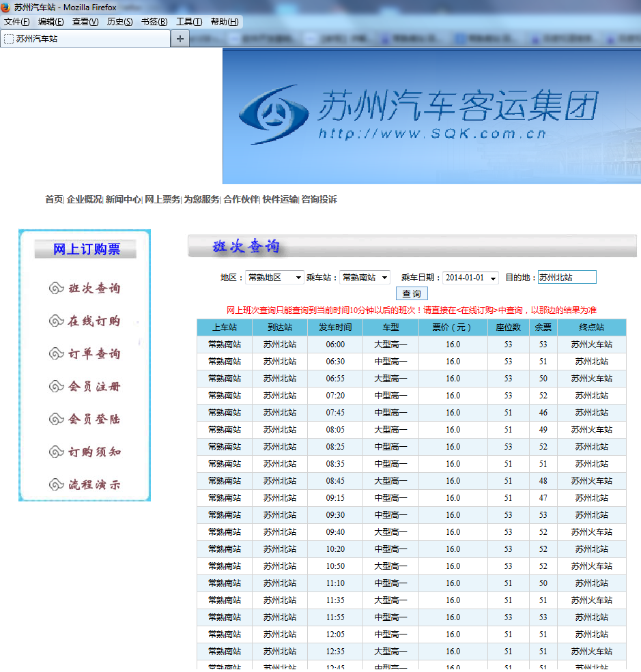Image resolution: width=641 pixels, height=672 pixels.
Task: Click the page icon on 苏州汽车站 tab
Action: click(x=9, y=39)
